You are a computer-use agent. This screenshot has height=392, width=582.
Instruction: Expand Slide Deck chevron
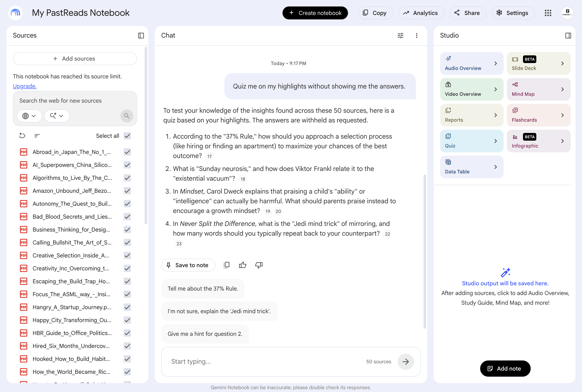coord(562,63)
